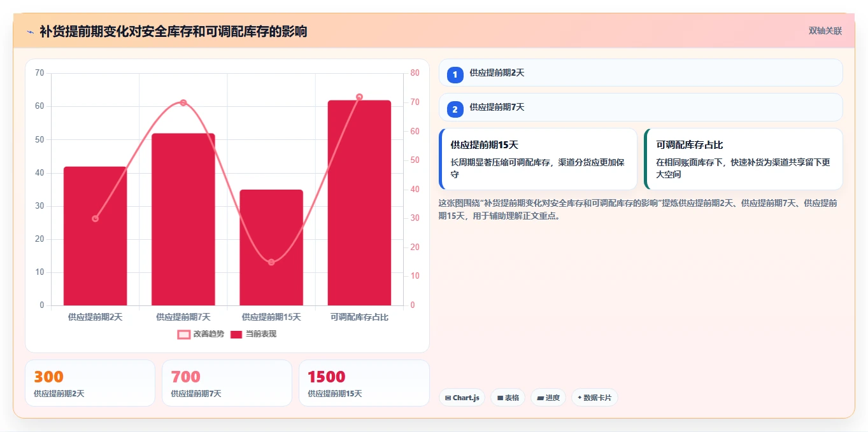The height and width of the screenshot is (432, 868).
Task: Click the 供应提前期2天 label under the 300 value
Action: pyautogui.click(x=59, y=394)
